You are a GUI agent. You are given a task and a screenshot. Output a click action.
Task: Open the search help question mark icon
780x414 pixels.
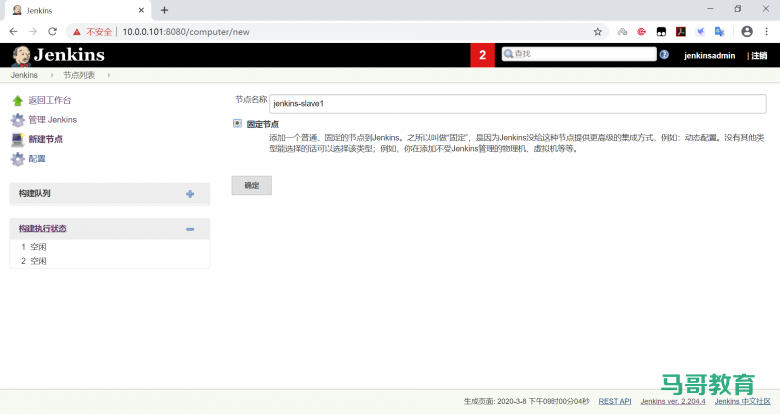(664, 55)
